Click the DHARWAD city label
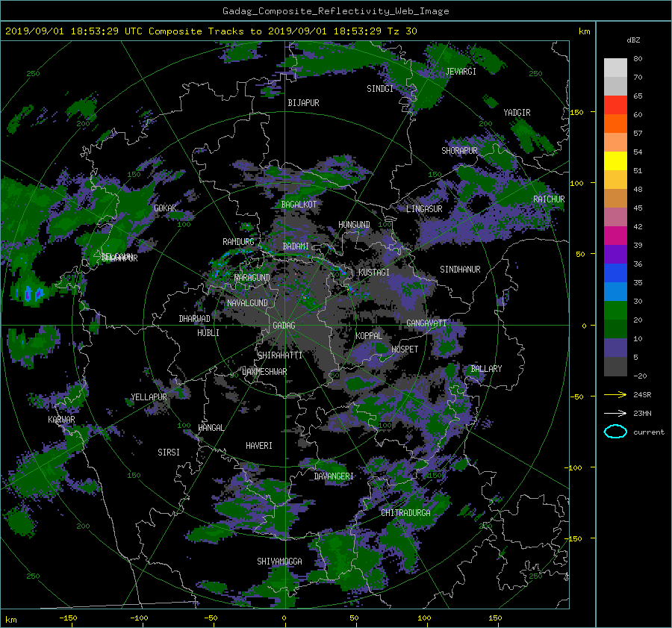 (x=195, y=319)
